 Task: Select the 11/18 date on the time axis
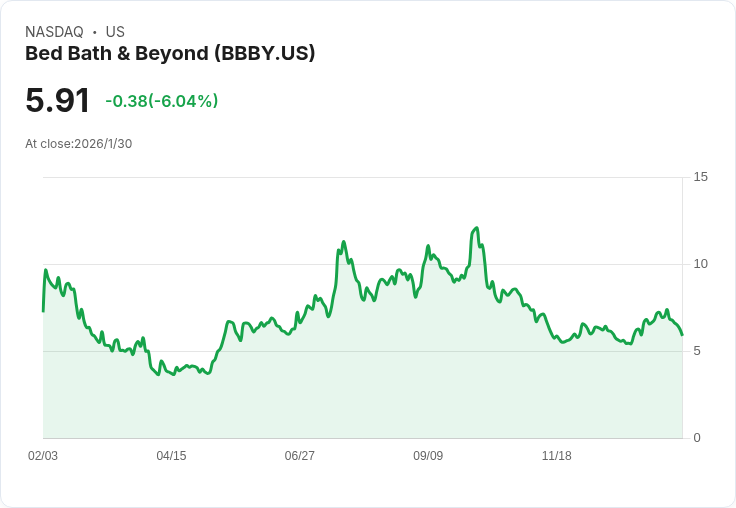[x=556, y=456]
